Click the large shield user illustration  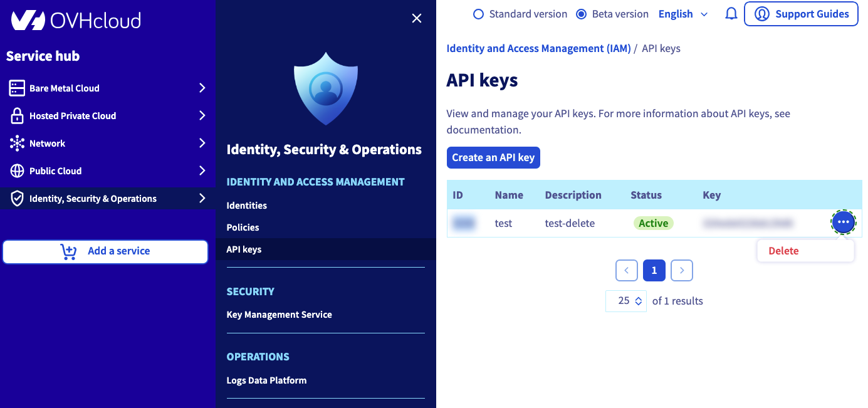pos(326,88)
